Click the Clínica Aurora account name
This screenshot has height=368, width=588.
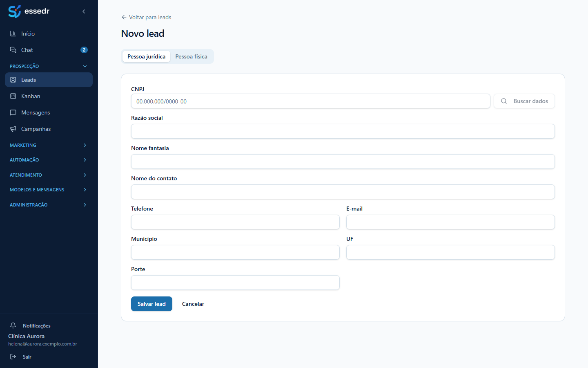[27, 336]
